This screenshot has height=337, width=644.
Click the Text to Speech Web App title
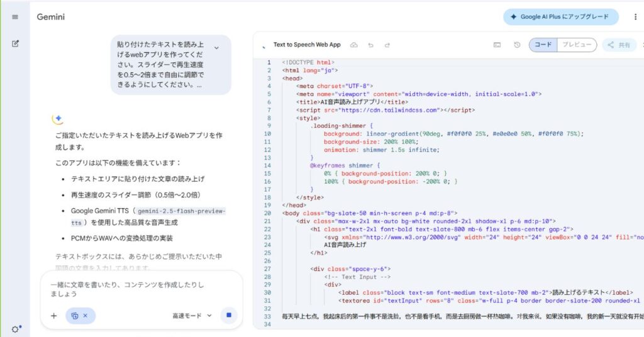[x=307, y=45]
